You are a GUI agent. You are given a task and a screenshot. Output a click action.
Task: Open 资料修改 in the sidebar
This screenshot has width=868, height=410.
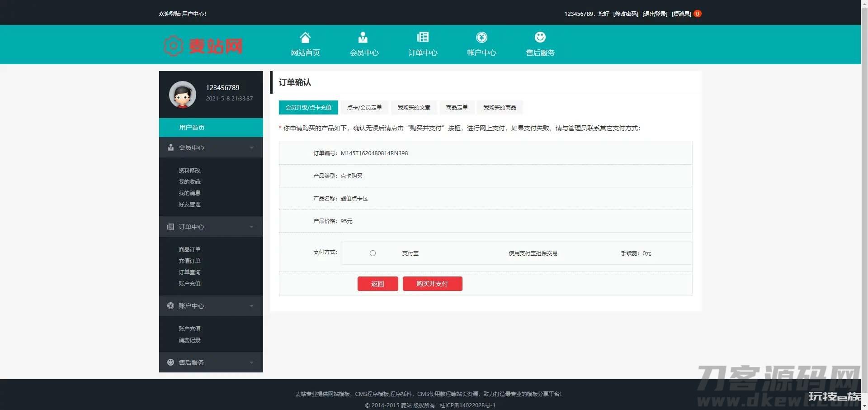pyautogui.click(x=189, y=171)
